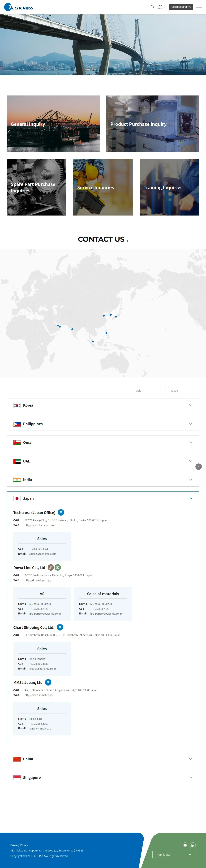Screen dimensions: 206x868
Task: Open the Asia region dropdown
Action: click(149, 390)
